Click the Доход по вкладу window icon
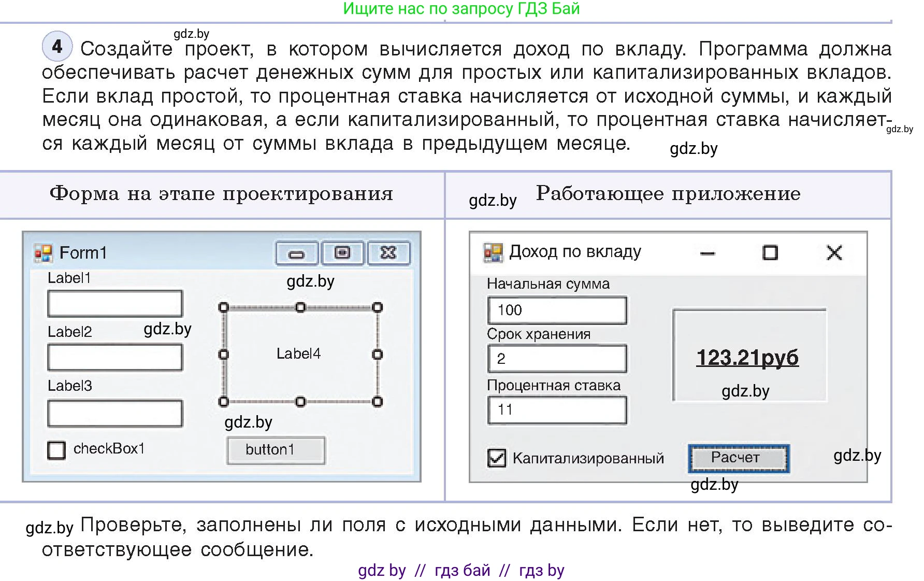 [x=494, y=251]
